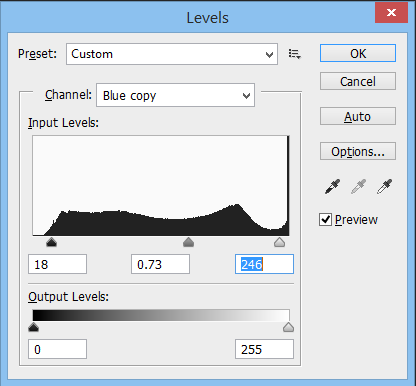Select the white point eyedropper

[384, 187]
